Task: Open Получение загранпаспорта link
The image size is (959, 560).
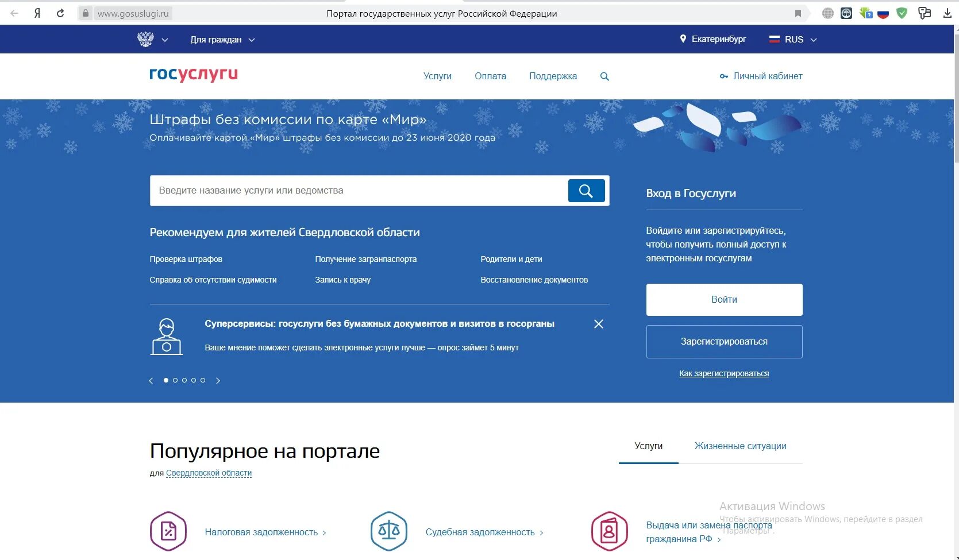Action: pos(365,259)
